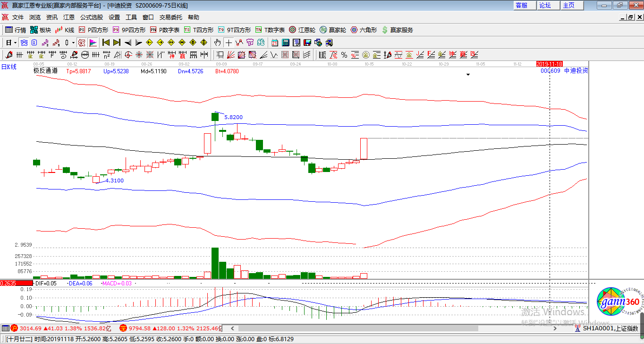Click the 5.8200 high price label
The width and height of the screenshot is (644, 344).
point(233,117)
